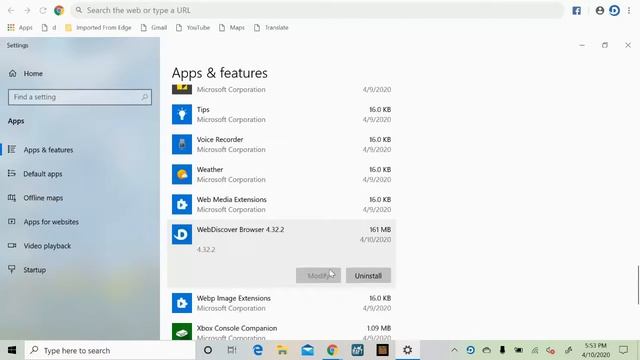Open the browser profile account icon
Image resolution: width=640 pixels, height=360 pixels.
tap(600, 11)
